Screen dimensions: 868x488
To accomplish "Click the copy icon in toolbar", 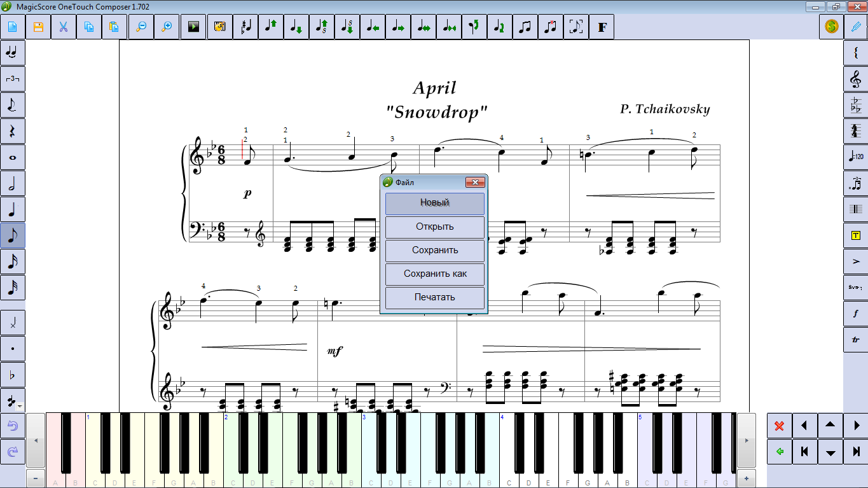I will pyautogui.click(x=89, y=27).
